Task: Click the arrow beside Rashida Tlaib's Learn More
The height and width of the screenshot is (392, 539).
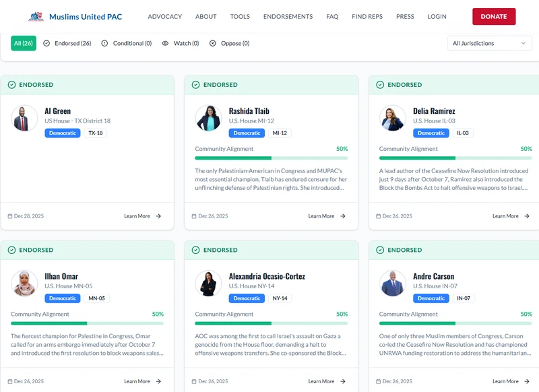Action: click(x=343, y=216)
